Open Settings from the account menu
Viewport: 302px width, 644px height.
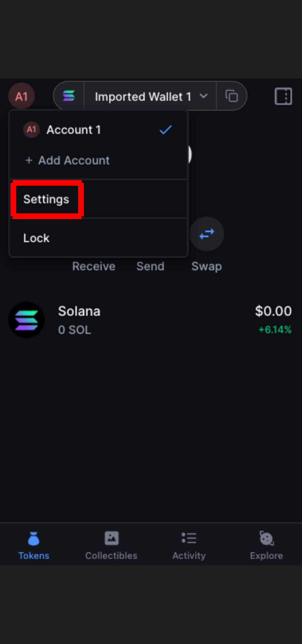(x=46, y=199)
